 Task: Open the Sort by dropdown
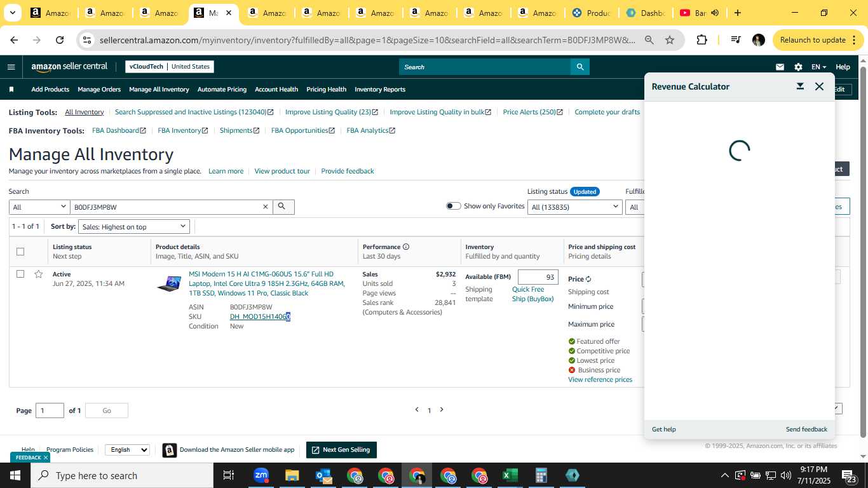point(133,227)
